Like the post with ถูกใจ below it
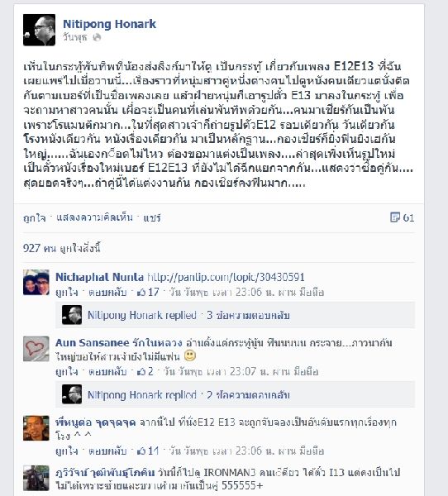 [x=34, y=217]
